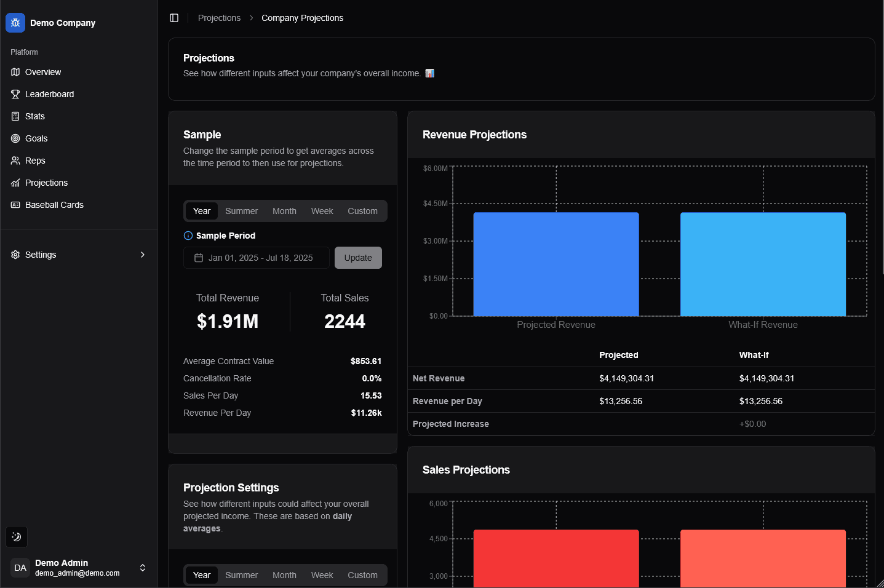Select the Summer tab in Sample card
The width and height of the screenshot is (884, 588).
click(241, 211)
